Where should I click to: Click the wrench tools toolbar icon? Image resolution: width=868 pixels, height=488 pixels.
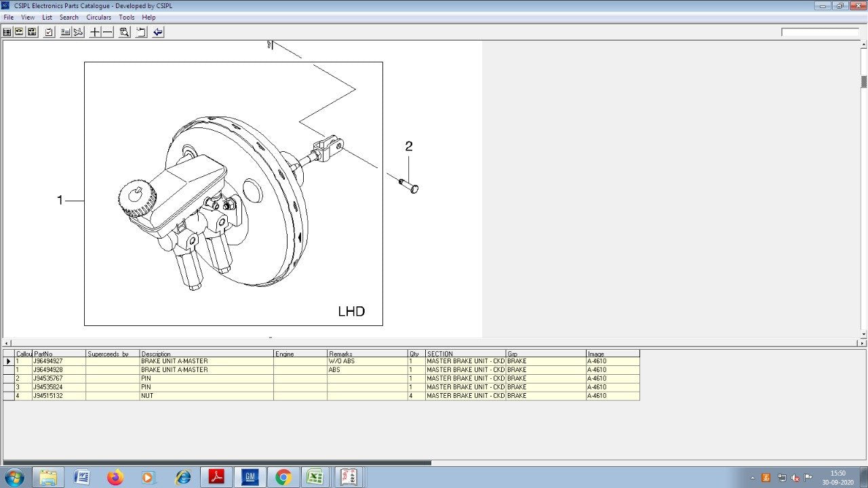pyautogui.click(x=79, y=32)
